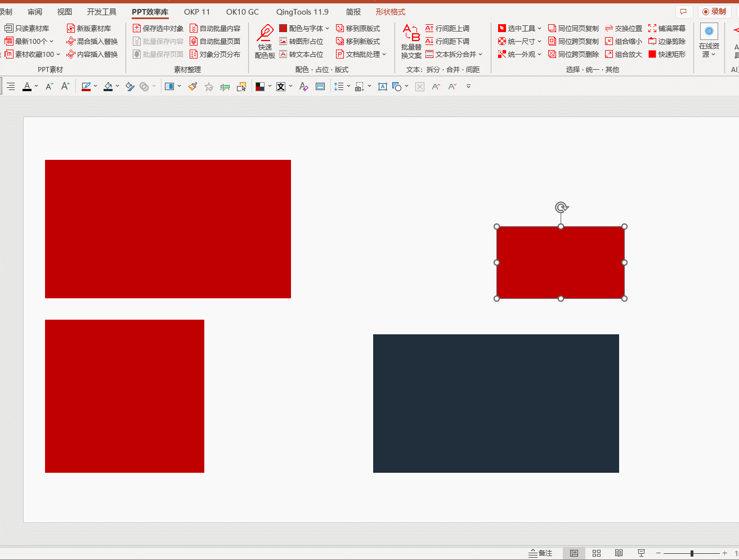Click the 录制 record button
Image resolution: width=739 pixels, height=560 pixels.
714,11
